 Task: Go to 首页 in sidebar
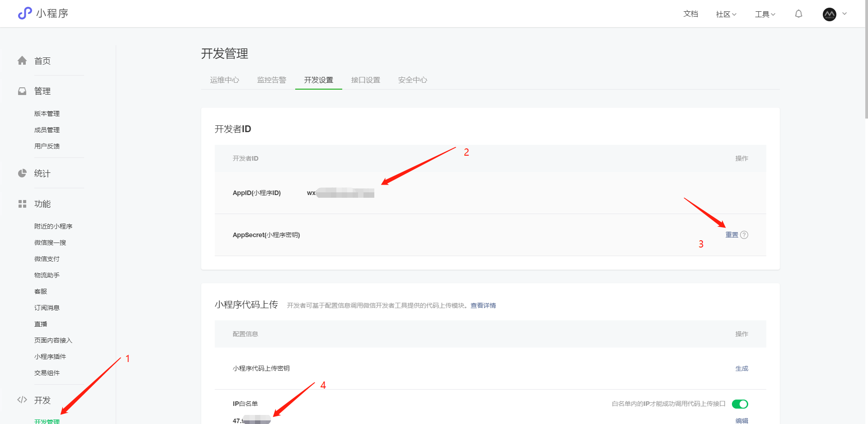(x=42, y=61)
